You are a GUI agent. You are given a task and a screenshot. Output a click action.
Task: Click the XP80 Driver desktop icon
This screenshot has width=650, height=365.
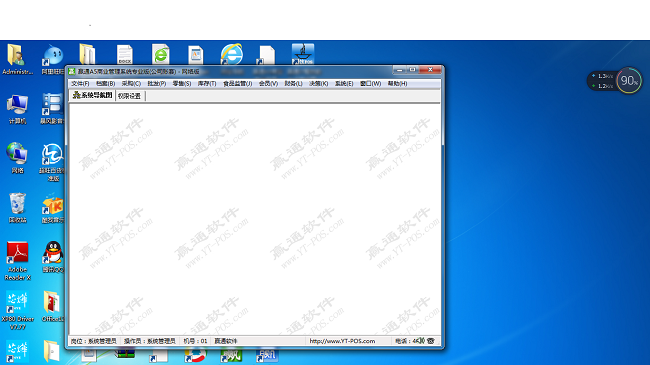click(17, 310)
